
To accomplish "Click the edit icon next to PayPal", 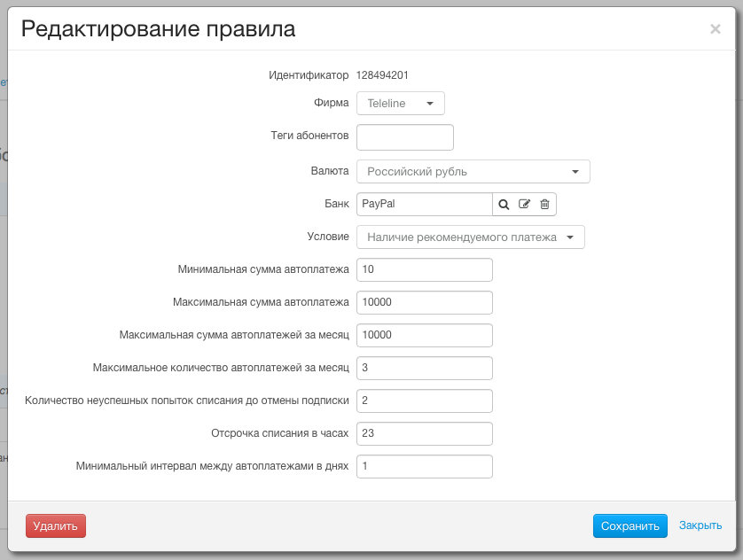I will (x=524, y=204).
